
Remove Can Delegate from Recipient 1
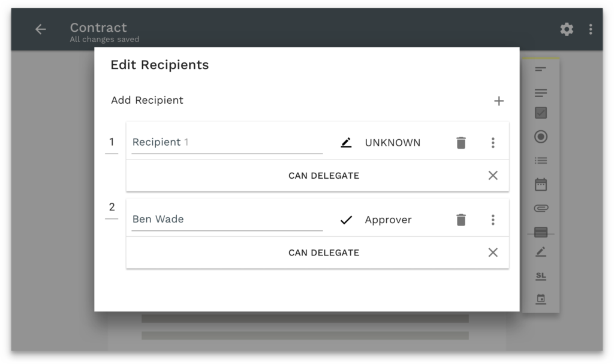point(493,176)
